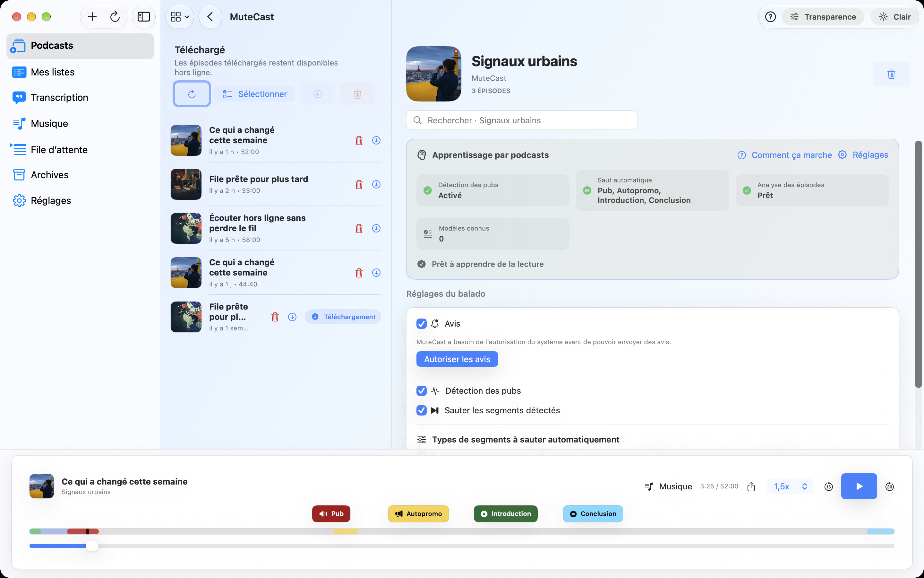Delete episode 'File prête pour plus tard'
The height and width of the screenshot is (578, 924).
click(359, 185)
